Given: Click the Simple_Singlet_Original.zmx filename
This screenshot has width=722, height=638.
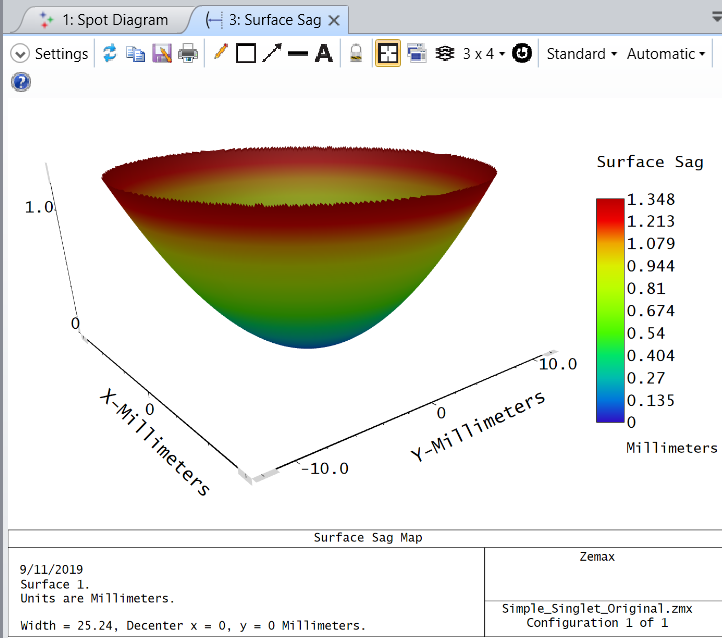Looking at the screenshot, I should click(x=597, y=609).
